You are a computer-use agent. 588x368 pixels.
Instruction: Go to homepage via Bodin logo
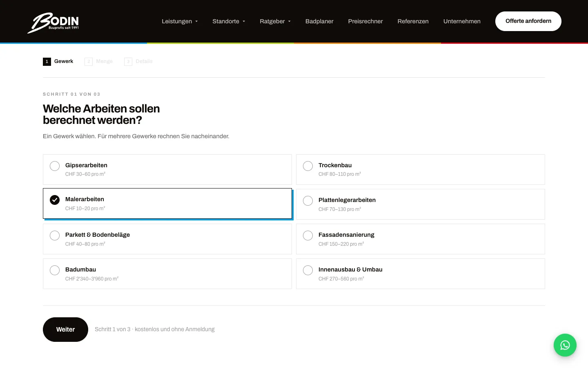pos(53,22)
